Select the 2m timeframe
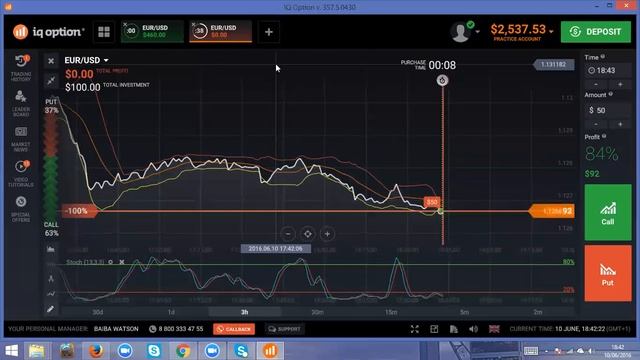Screen dimensions: 640x360 (538, 312)
